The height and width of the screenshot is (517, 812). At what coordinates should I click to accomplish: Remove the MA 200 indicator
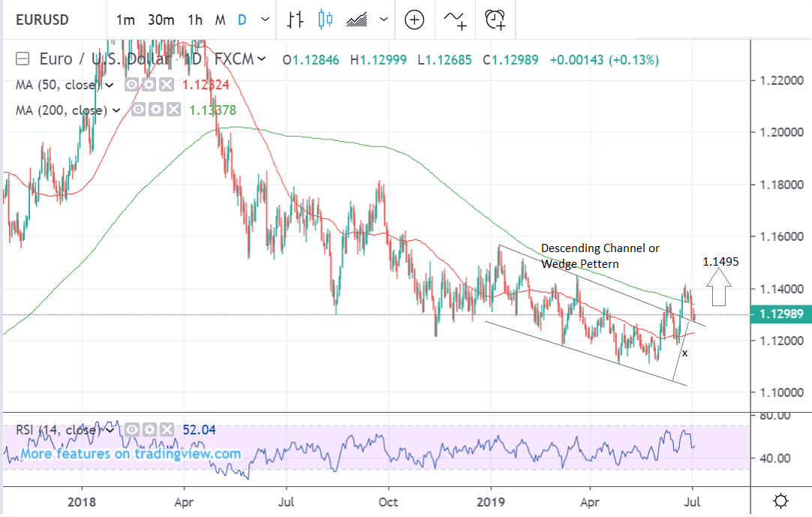(173, 110)
